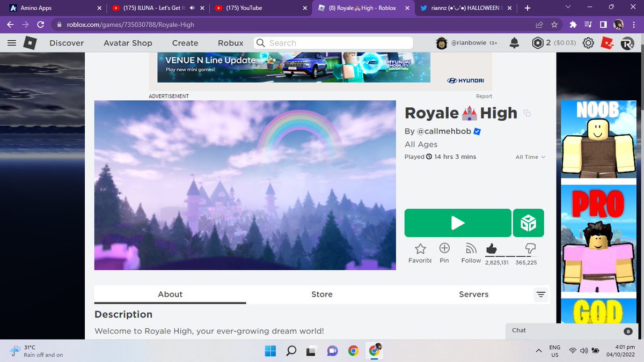Open Robux in Roblox navigation
Viewport: 644px width, 362px height.
tap(231, 43)
